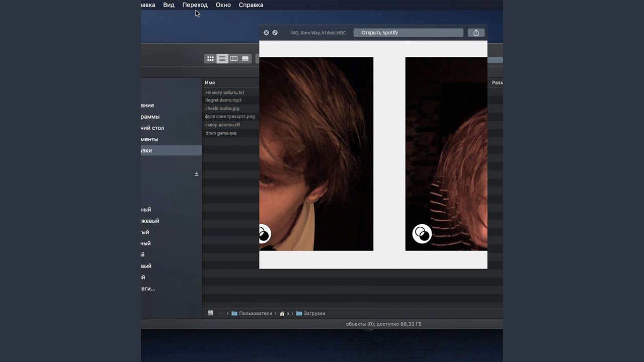Open the Загрузки folder in the path bar
This screenshot has height=362, width=644.
point(314,313)
